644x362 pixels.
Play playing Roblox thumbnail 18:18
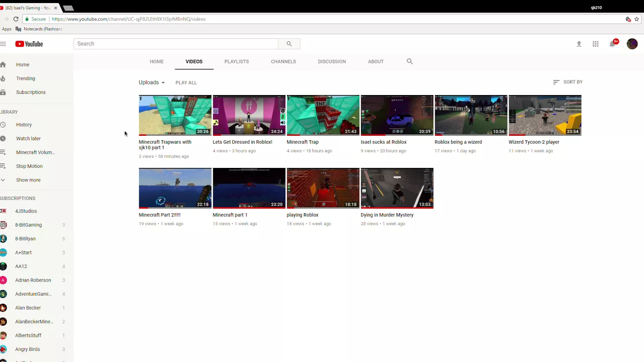pyautogui.click(x=323, y=188)
